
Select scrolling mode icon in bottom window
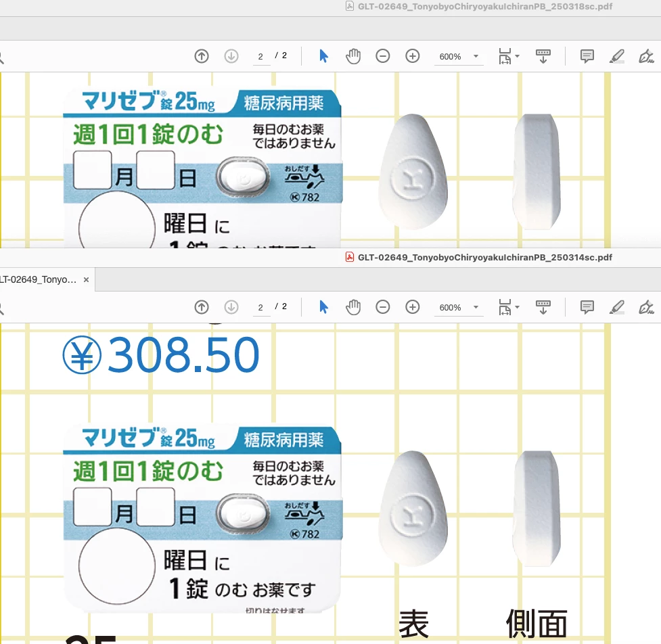(x=543, y=307)
